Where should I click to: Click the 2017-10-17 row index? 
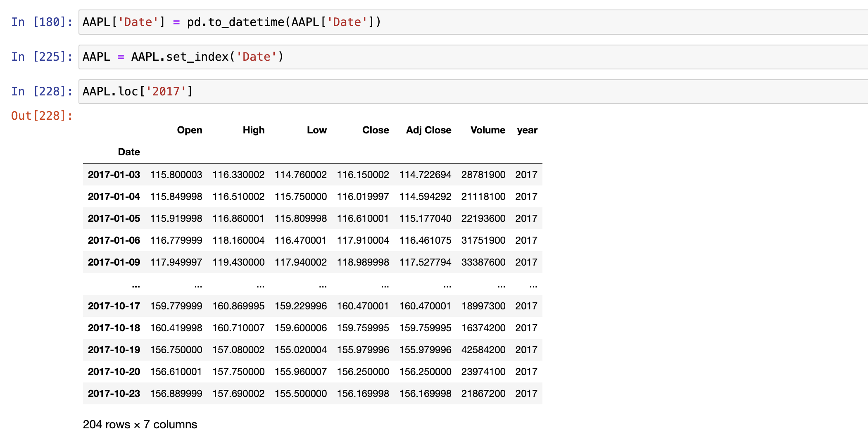pos(114,306)
